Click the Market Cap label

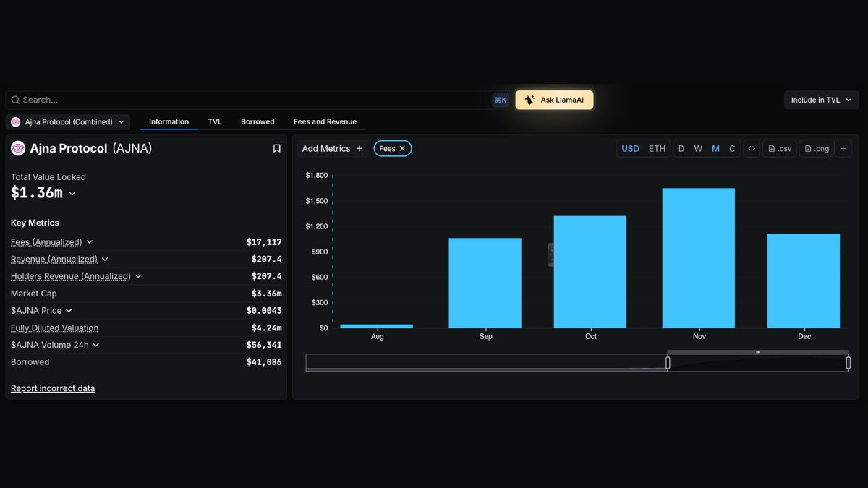click(33, 294)
